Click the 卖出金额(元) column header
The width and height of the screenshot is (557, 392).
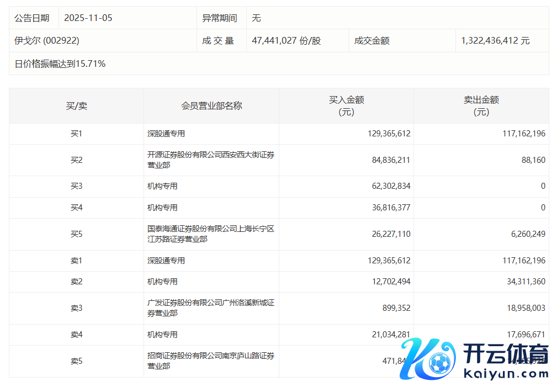(481, 105)
